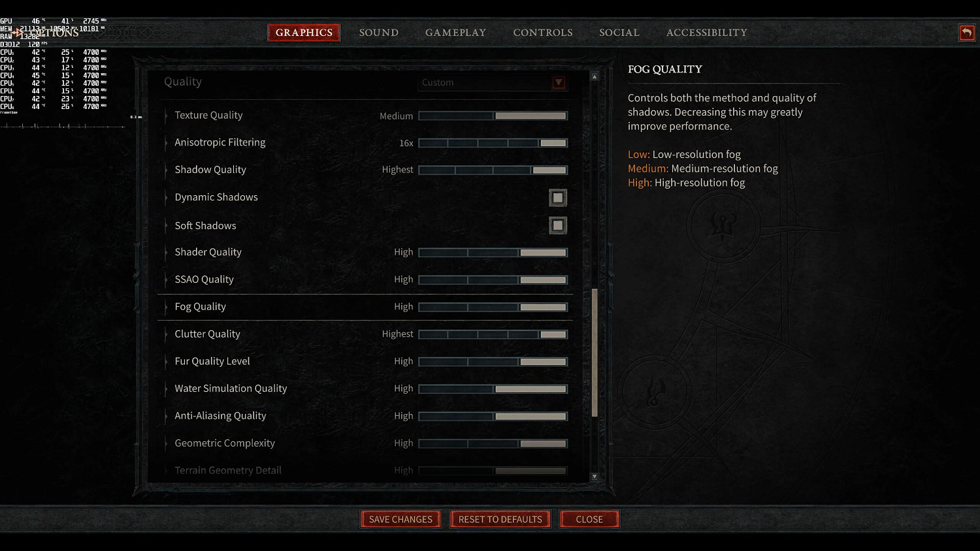This screenshot has height=551, width=980.
Task: Open the Gameplay tab
Action: [x=456, y=33]
